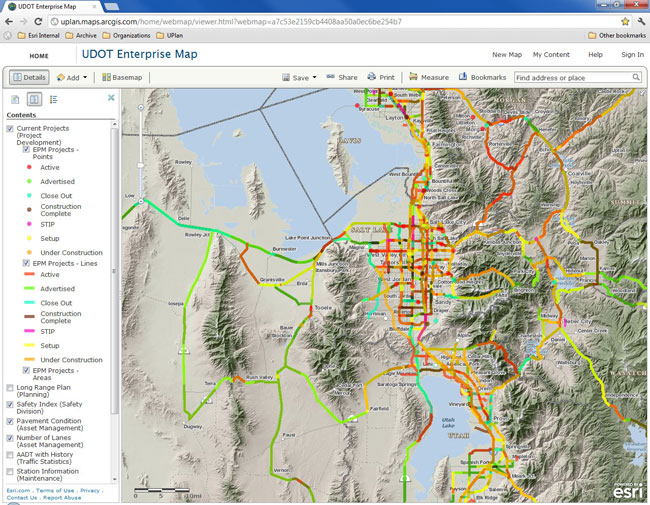Open the UPlan bookmarks folder

pyautogui.click(x=170, y=36)
